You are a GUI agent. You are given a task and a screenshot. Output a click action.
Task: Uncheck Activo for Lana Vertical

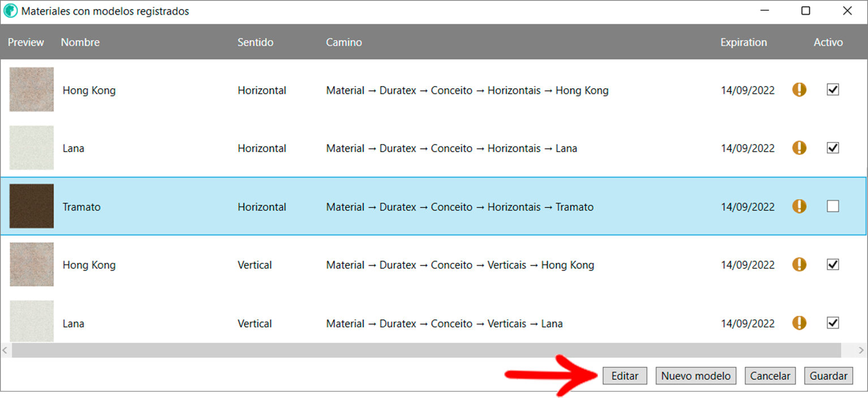(832, 323)
